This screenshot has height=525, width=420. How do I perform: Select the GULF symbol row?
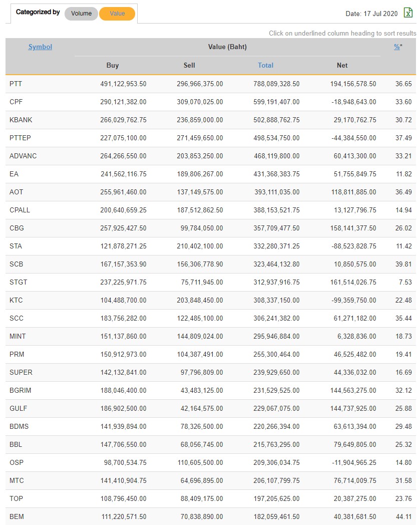18,408
